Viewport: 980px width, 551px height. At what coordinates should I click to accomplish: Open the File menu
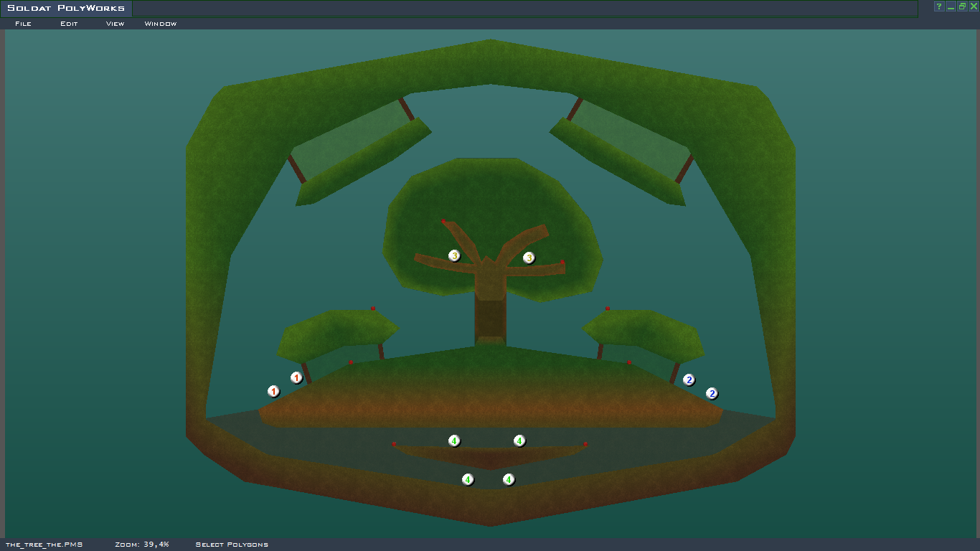pos(23,24)
